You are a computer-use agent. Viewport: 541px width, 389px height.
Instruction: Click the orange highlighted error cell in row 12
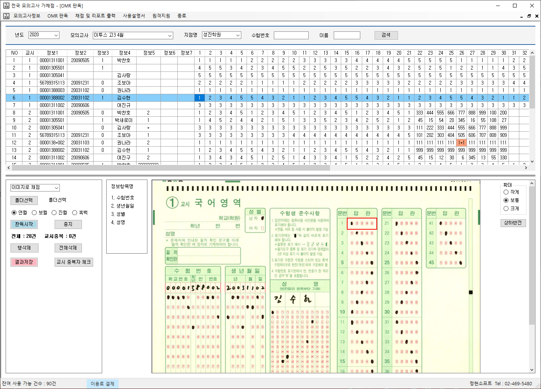point(461,143)
